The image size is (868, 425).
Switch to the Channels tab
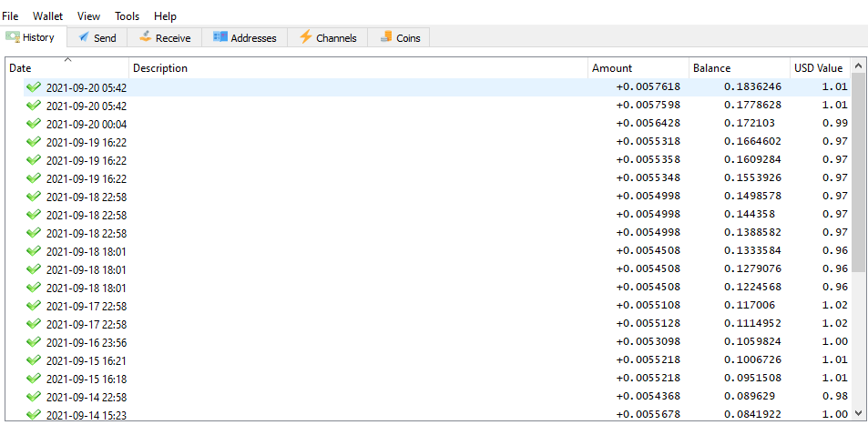point(327,38)
